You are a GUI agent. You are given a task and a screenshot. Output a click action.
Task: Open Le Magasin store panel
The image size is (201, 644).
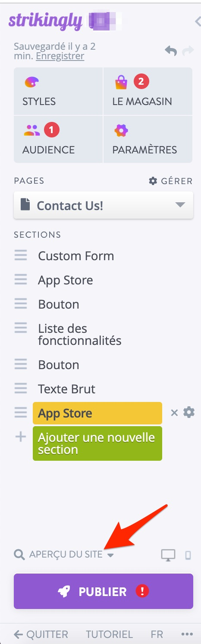pyautogui.click(x=148, y=91)
